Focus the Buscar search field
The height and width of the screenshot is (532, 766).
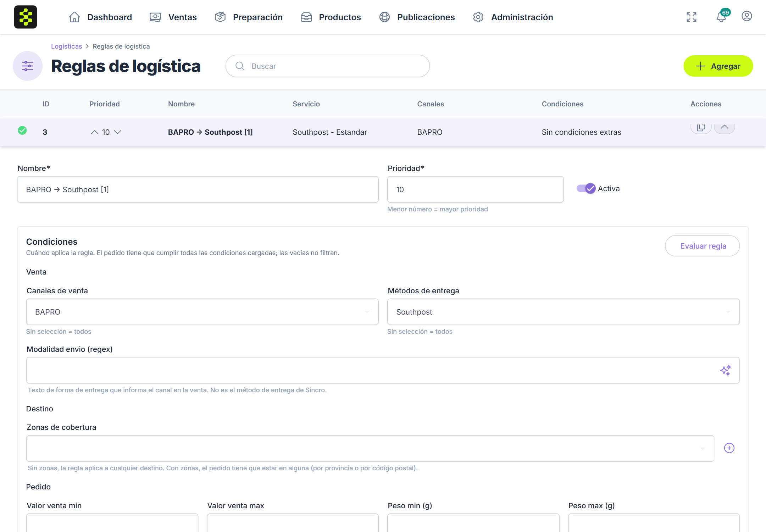click(x=328, y=66)
